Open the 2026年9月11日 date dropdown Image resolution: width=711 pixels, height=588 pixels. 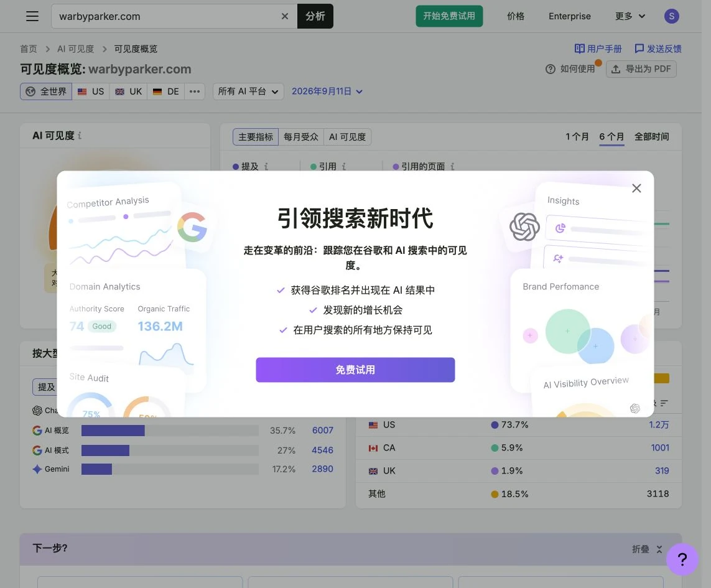[327, 91]
